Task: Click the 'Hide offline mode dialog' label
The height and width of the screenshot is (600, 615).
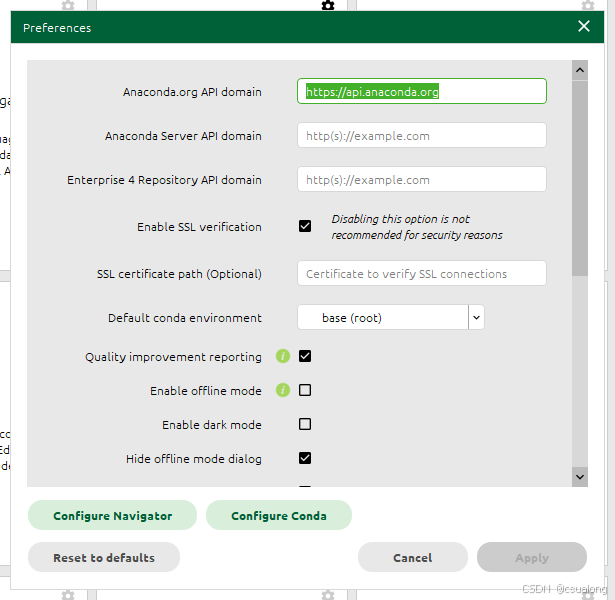Action: coord(193,459)
